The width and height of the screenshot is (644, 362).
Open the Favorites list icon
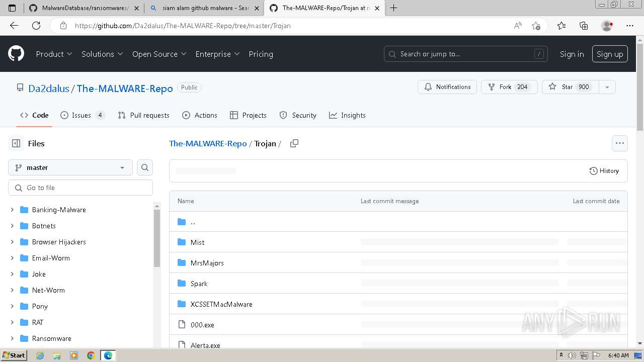coord(561,26)
